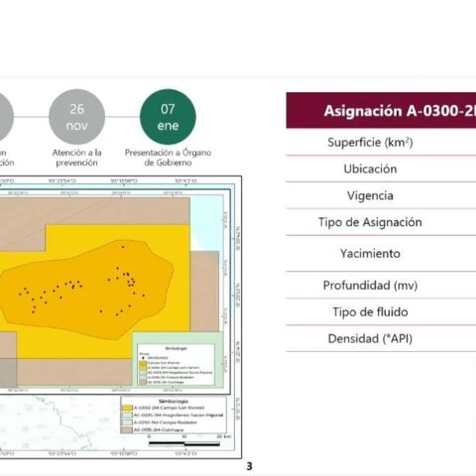
Task: Click the map scale bar
Action: tap(184, 443)
